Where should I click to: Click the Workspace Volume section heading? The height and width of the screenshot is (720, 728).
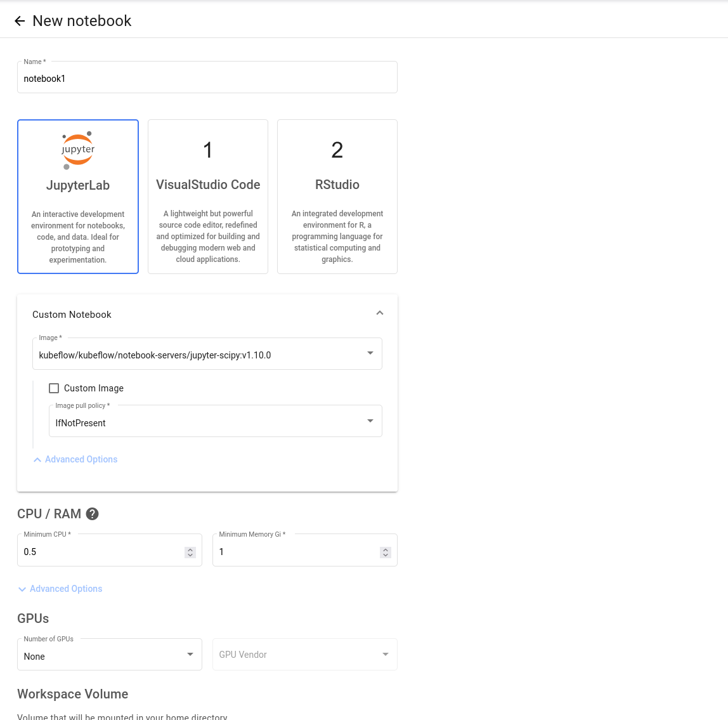tap(73, 694)
